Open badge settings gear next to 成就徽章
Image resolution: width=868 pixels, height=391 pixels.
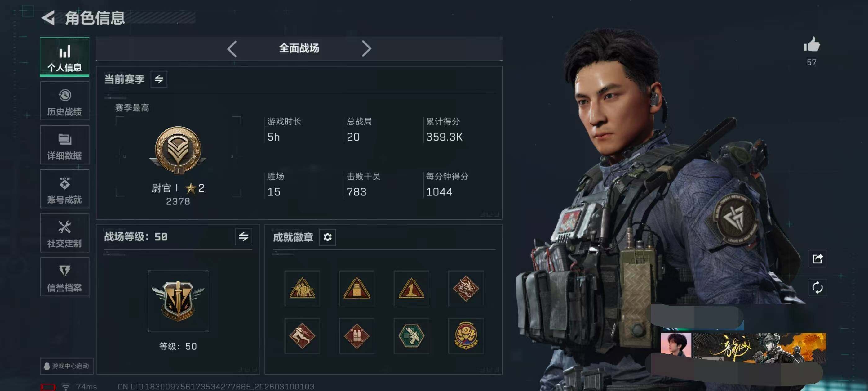click(x=328, y=237)
